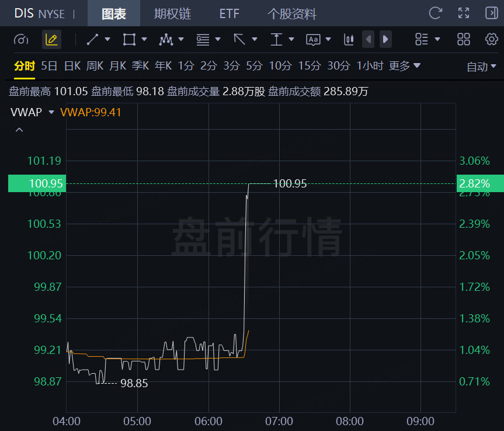Select 2分 interval
This screenshot has height=431, width=504.
(209, 66)
